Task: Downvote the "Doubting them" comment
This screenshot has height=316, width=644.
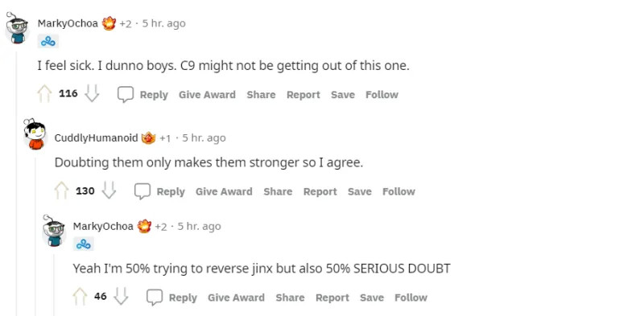Action: click(109, 190)
